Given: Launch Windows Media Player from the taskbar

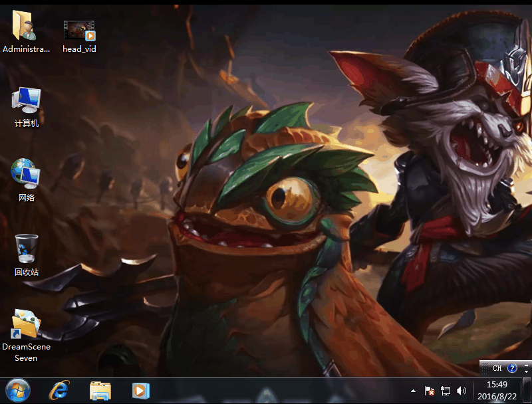Looking at the screenshot, I should coord(140,391).
